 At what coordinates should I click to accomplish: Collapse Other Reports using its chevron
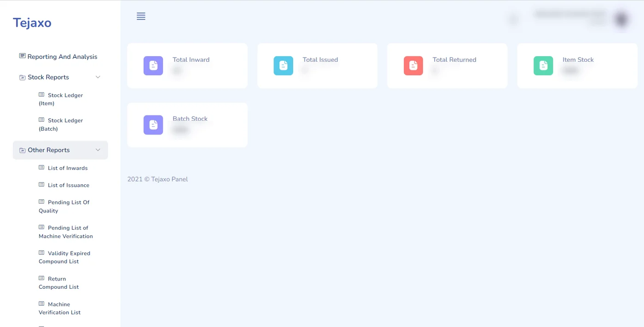(98, 150)
